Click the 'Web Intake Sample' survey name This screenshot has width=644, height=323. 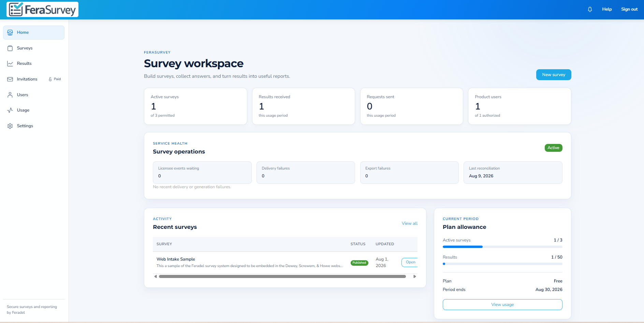pos(176,259)
